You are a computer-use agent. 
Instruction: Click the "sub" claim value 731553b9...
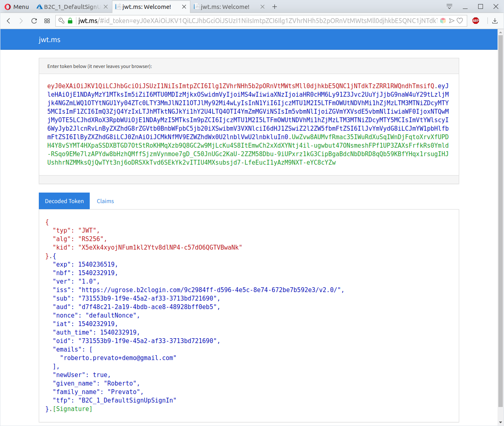coord(148,298)
